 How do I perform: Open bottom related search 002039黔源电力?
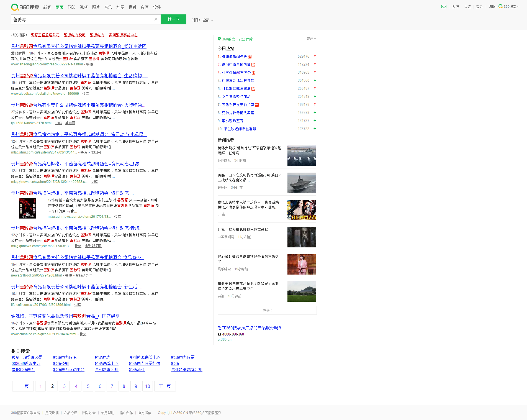[26, 363]
